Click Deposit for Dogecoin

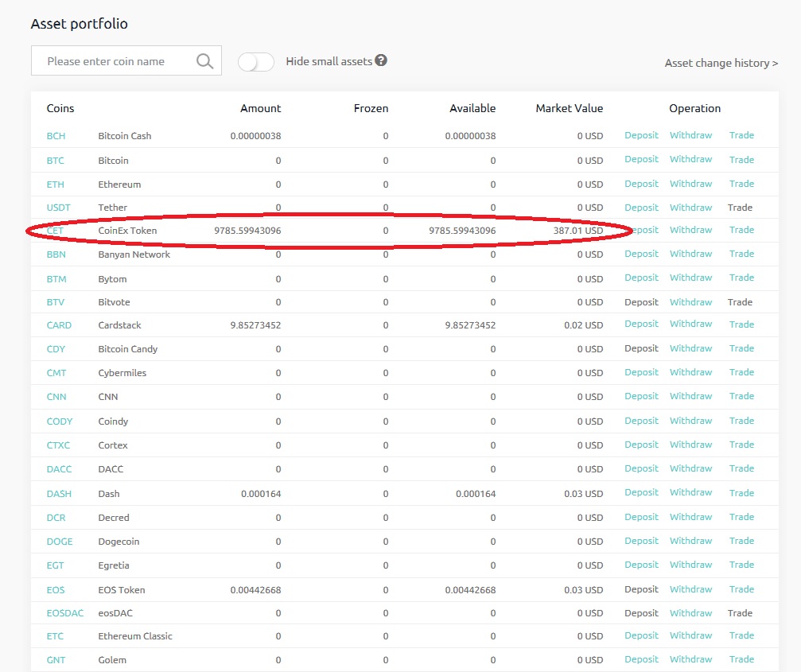tap(641, 541)
